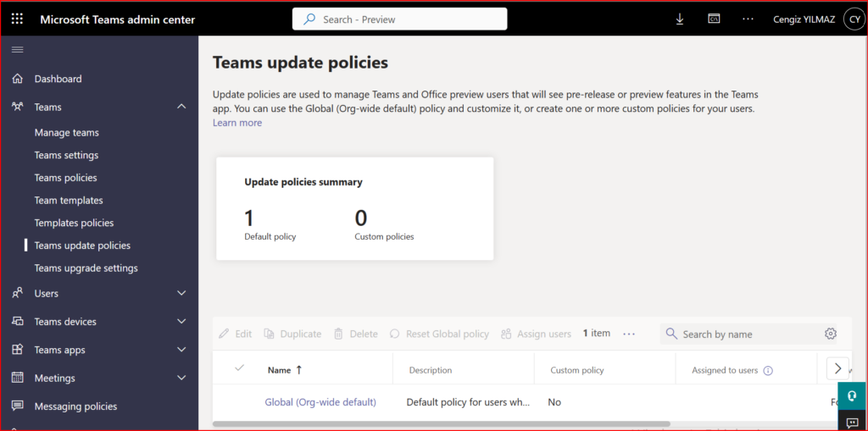
Task: Click the Messaging policies chat icon
Action: click(18, 406)
